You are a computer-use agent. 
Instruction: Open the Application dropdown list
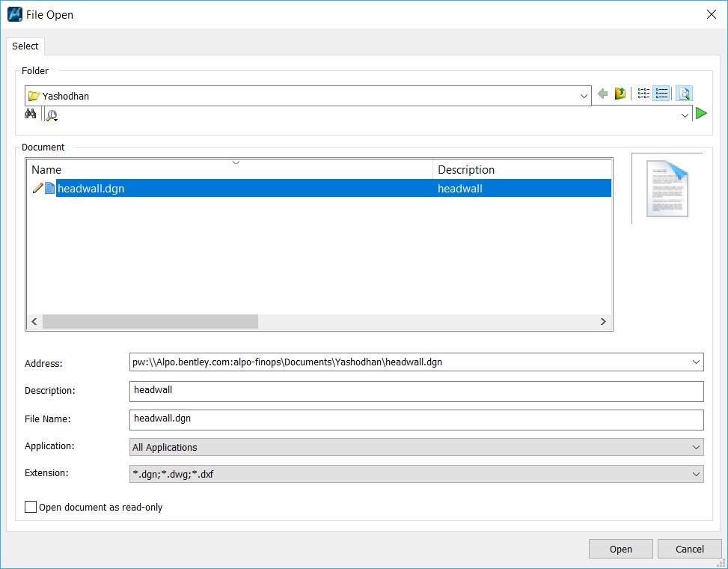[x=696, y=447]
